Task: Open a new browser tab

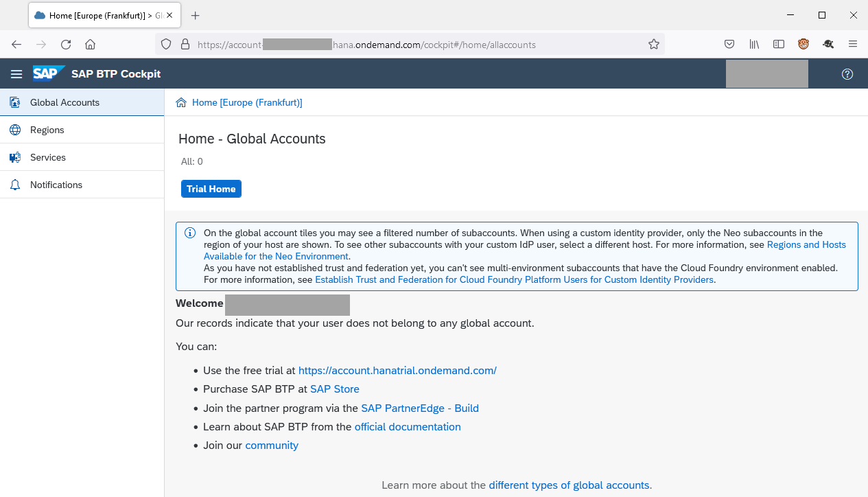Action: click(196, 15)
